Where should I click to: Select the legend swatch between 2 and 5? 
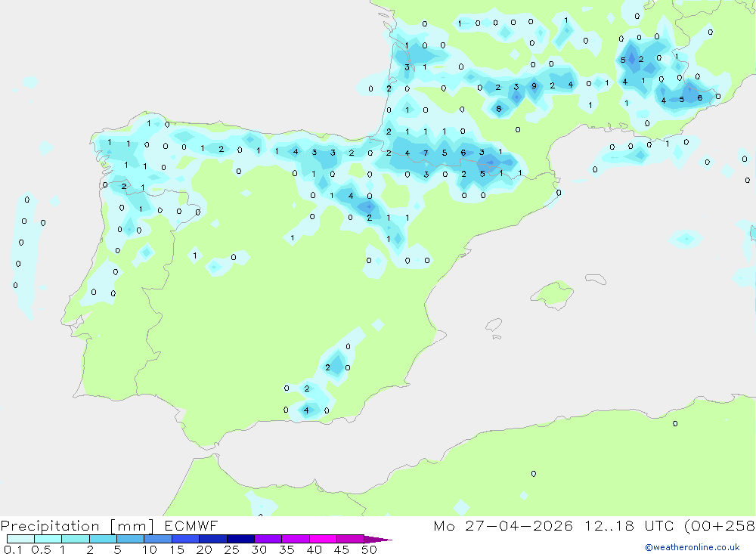click(103, 539)
